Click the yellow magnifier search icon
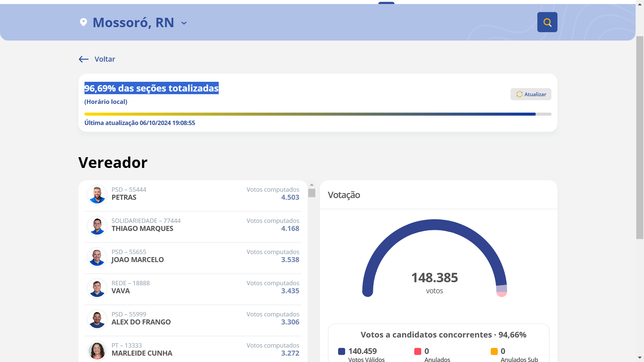 click(547, 22)
